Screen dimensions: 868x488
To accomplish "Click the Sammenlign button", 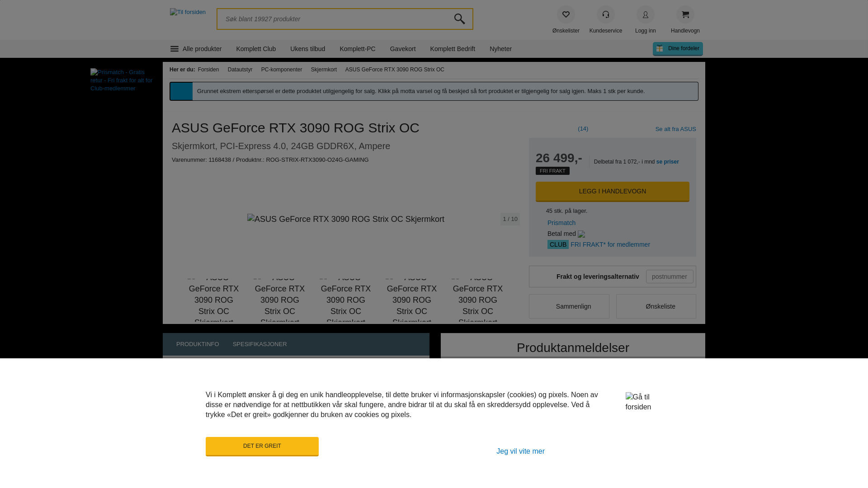I will point(569,306).
